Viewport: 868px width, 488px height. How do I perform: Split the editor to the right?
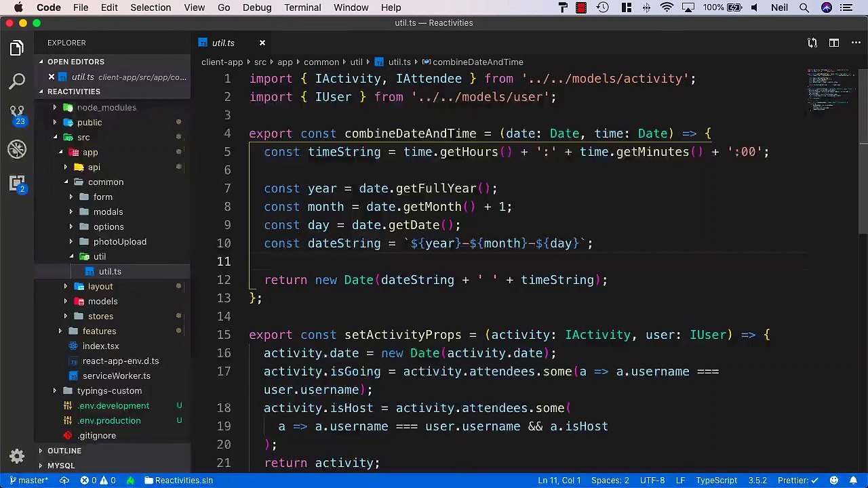(x=834, y=43)
